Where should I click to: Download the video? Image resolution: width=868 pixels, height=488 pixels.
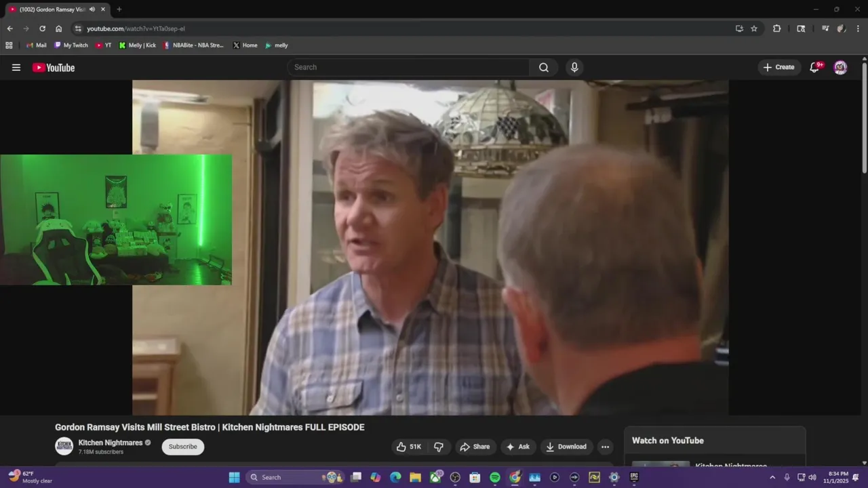pos(566,447)
